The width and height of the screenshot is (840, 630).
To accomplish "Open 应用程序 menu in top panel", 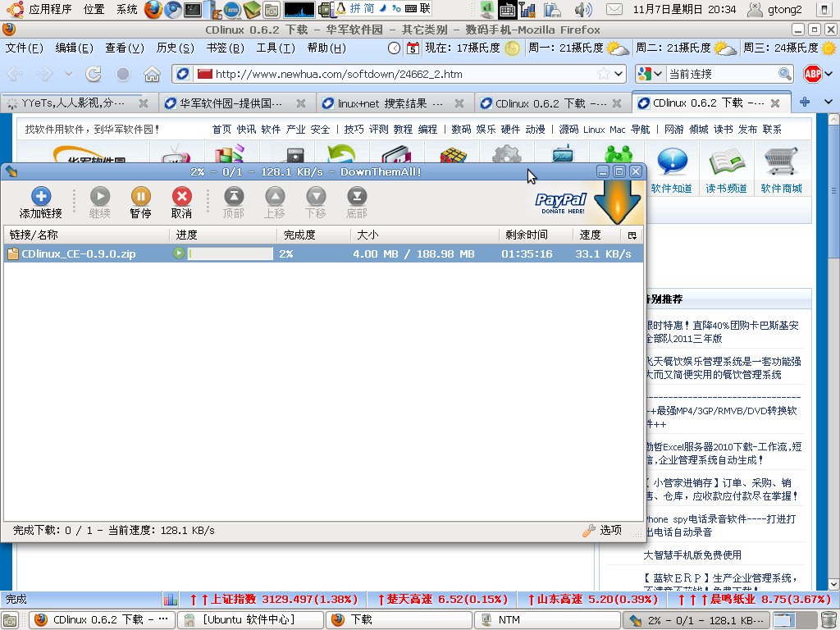I will pyautogui.click(x=51, y=9).
